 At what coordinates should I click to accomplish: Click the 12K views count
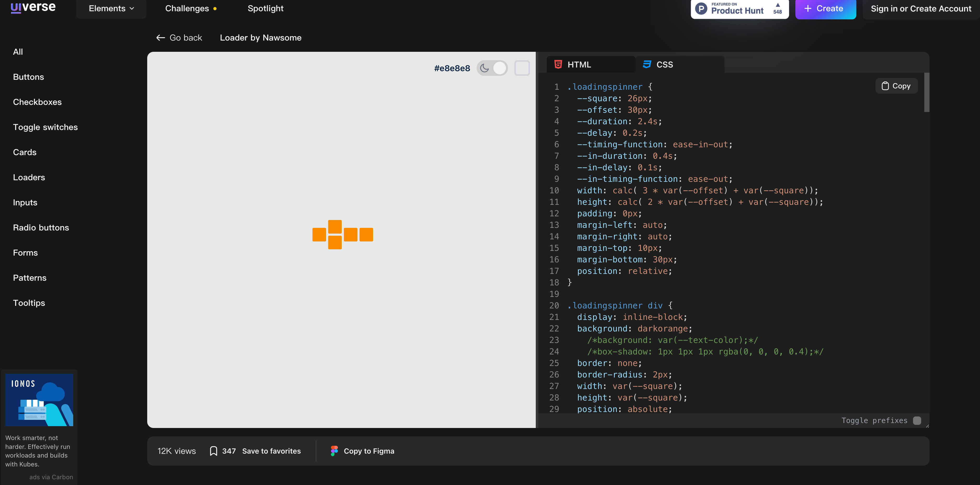pyautogui.click(x=176, y=451)
